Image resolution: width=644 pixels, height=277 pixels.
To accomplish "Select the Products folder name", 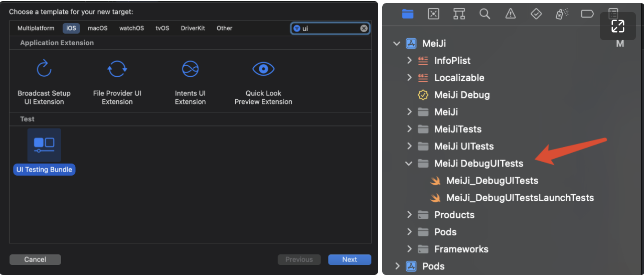I will point(454,215).
